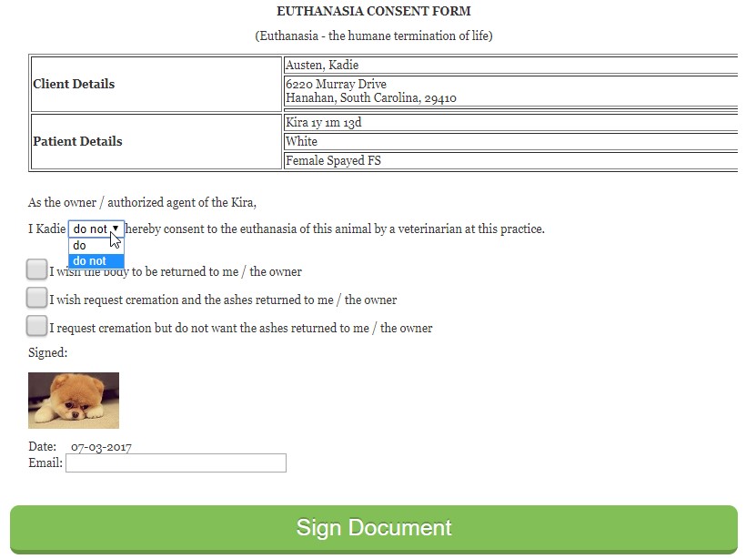The height and width of the screenshot is (559, 756).
Task: Select the "do" option in the consent dropdown
Action: 96,246
